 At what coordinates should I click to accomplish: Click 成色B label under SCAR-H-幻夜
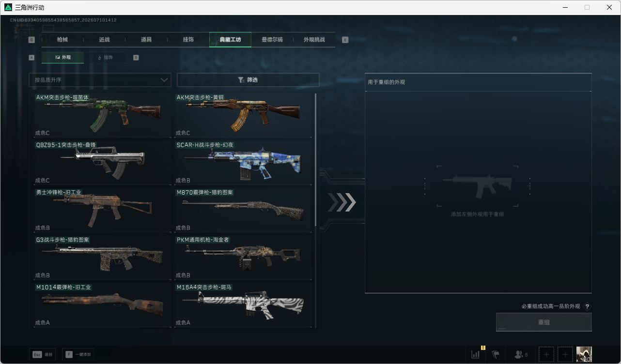[183, 181]
